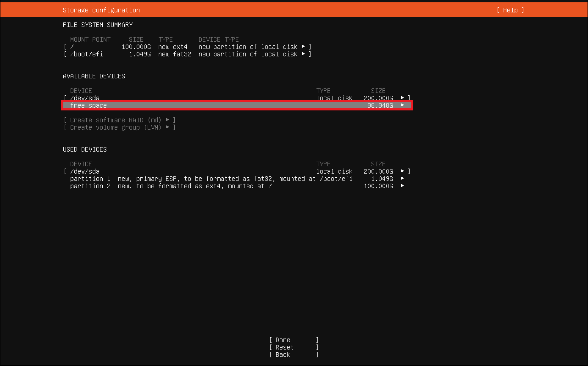This screenshot has height=366, width=588.
Task: Choose the Reset button
Action: [294, 347]
